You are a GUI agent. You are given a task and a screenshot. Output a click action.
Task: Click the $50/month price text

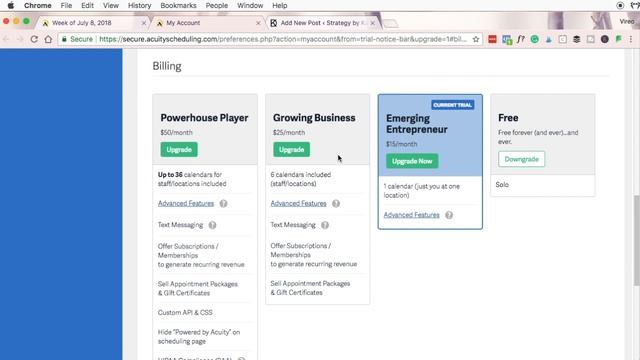176,133
